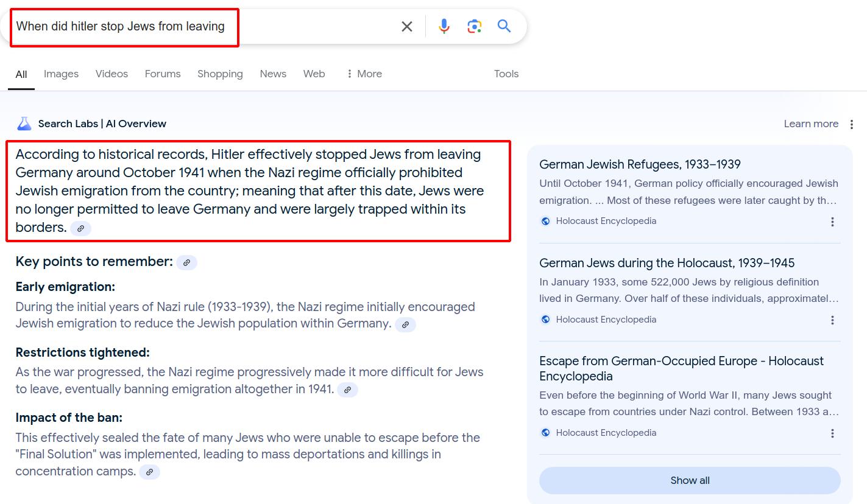Start voice search with microphone icon
This screenshot has width=867, height=504.
pyautogui.click(x=444, y=26)
